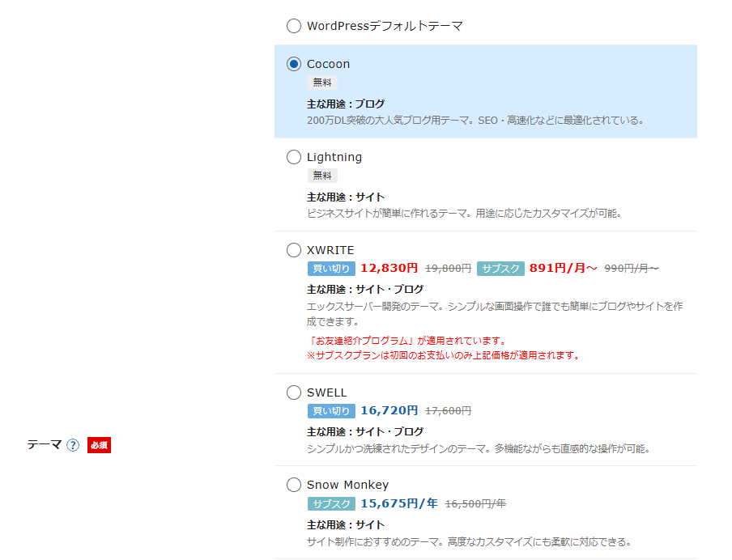Click the red お友達紹介プログラム notice
The image size is (732, 560).
coord(406,342)
